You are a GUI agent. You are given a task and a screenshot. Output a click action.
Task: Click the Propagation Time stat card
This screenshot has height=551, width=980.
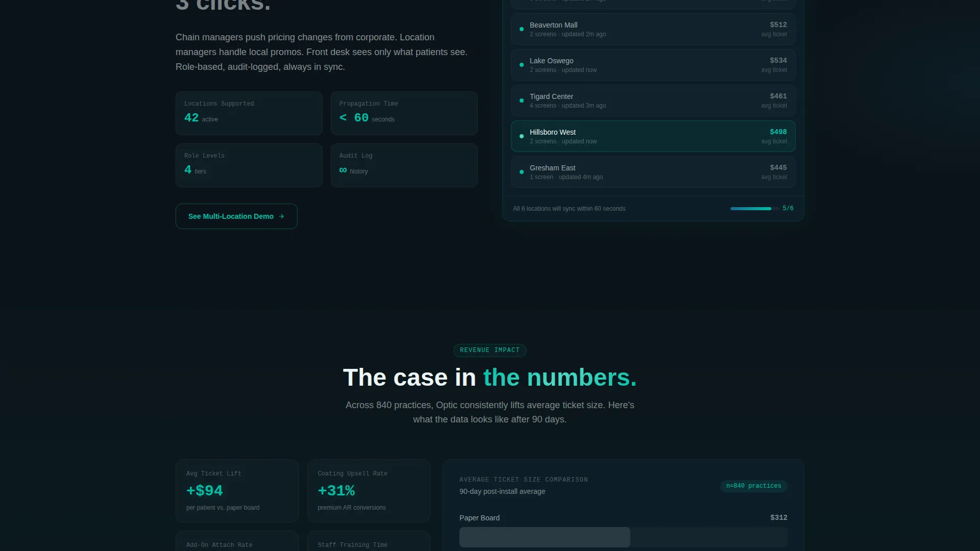pos(404,113)
